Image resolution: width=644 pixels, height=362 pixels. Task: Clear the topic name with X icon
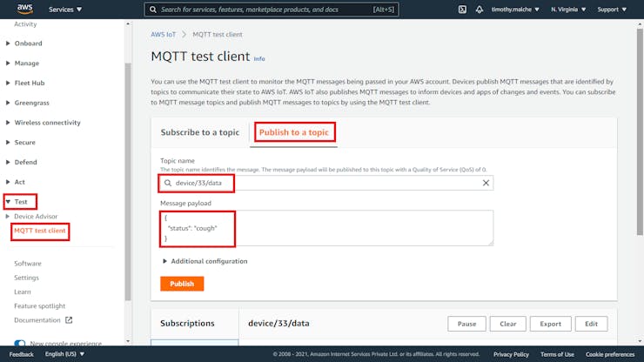(x=486, y=183)
